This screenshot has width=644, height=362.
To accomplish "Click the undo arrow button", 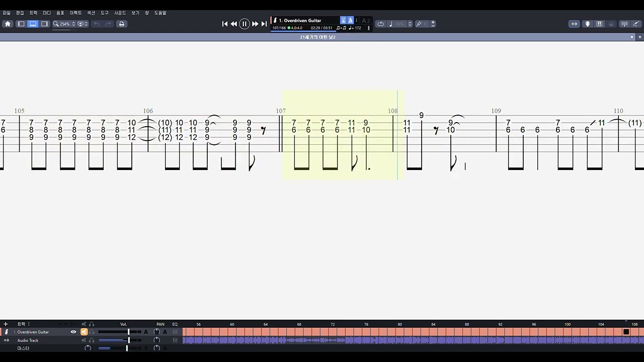I will (97, 24).
